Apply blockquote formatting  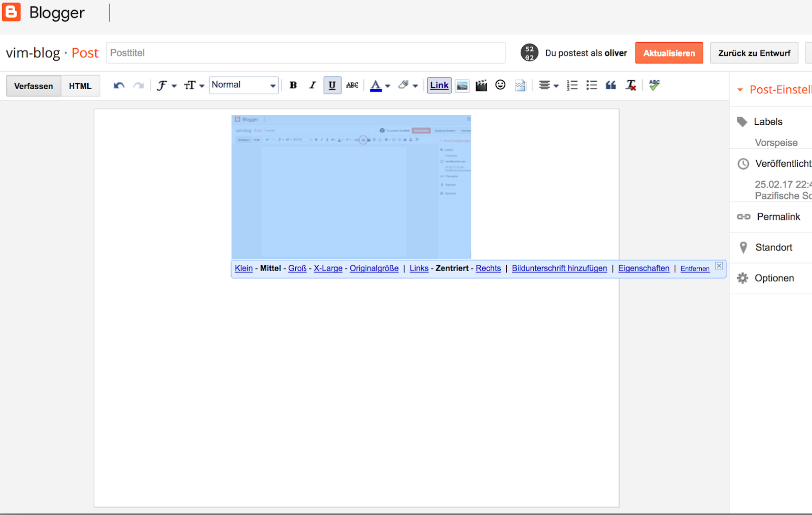pyautogui.click(x=611, y=86)
